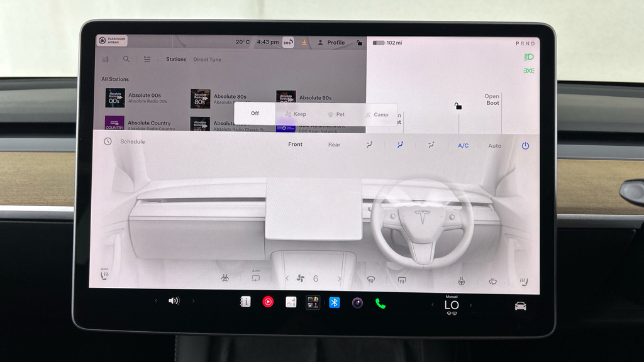Open climate Schedule
Image resolution: width=644 pixels, height=362 pixels.
132,141
